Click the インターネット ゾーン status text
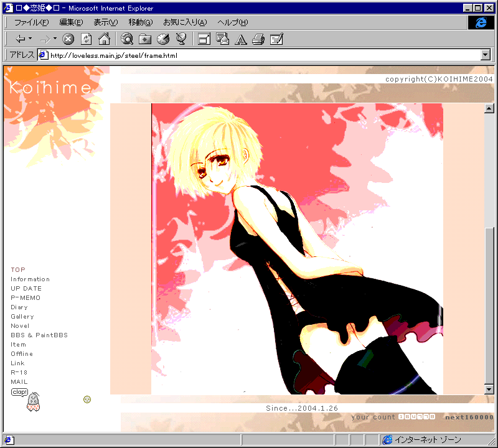 tap(428, 440)
